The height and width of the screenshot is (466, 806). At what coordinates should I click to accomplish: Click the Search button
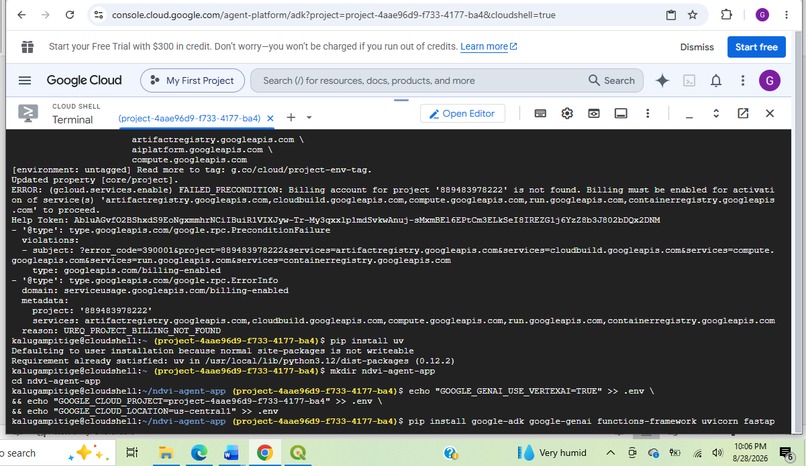612,81
